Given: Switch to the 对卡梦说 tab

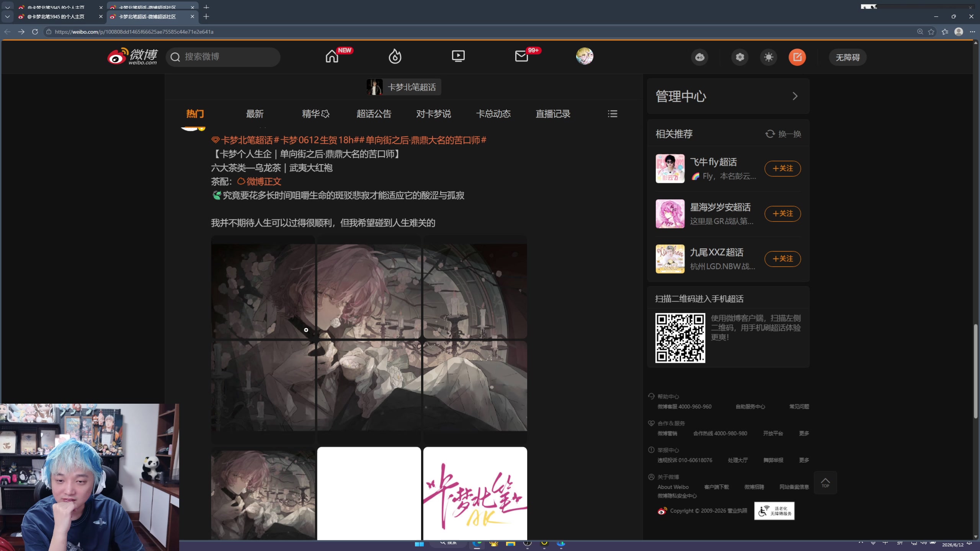Looking at the screenshot, I should (434, 114).
